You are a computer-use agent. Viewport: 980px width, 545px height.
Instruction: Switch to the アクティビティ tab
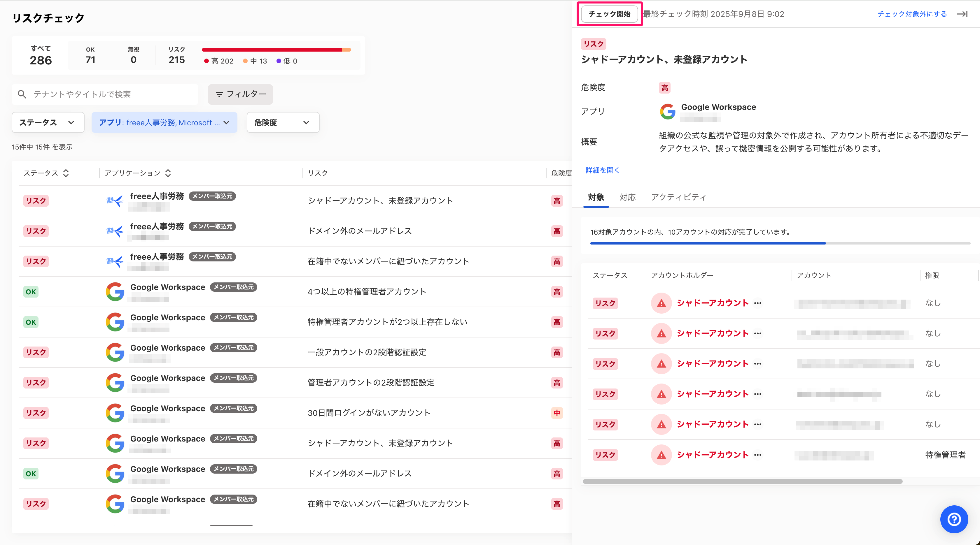tap(678, 197)
